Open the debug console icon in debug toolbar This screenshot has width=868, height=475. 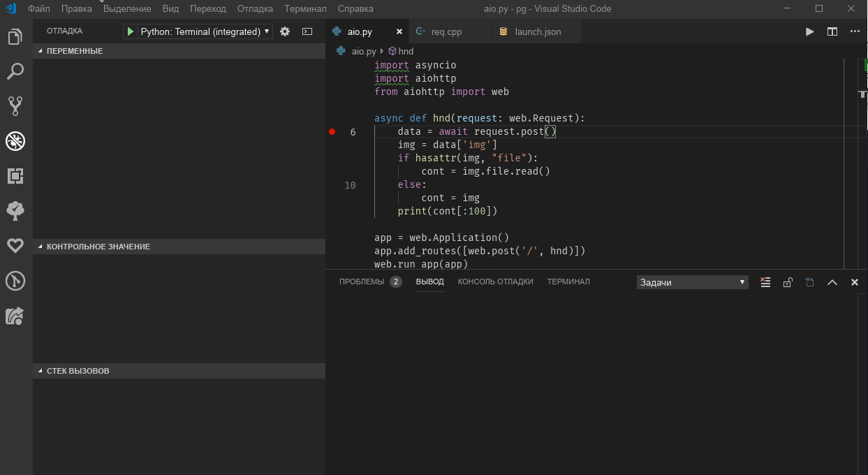click(x=307, y=31)
